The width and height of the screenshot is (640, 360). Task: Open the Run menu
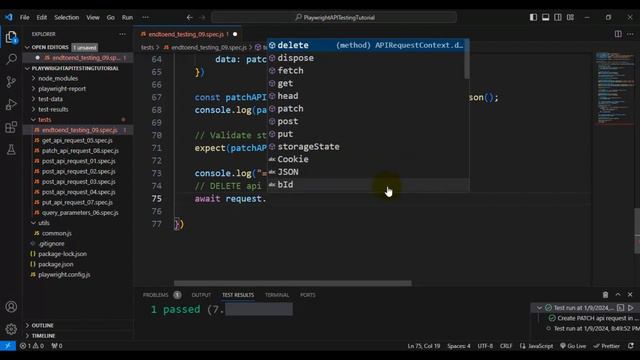click(127, 18)
